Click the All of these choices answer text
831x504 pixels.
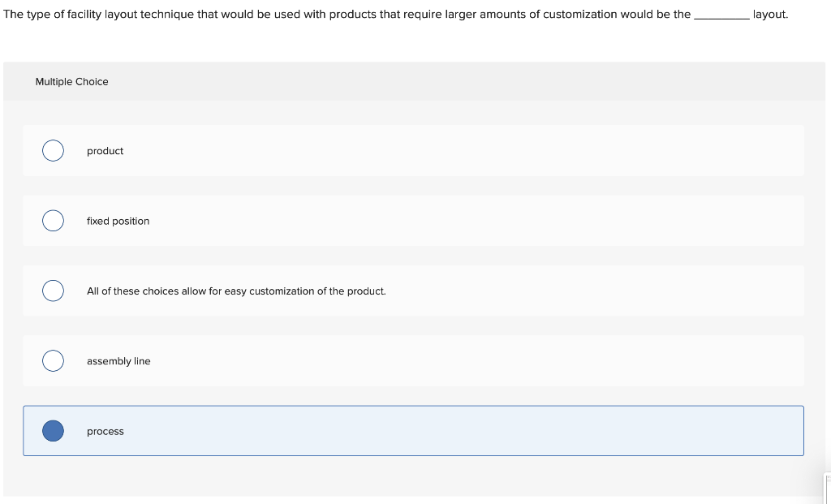[237, 291]
